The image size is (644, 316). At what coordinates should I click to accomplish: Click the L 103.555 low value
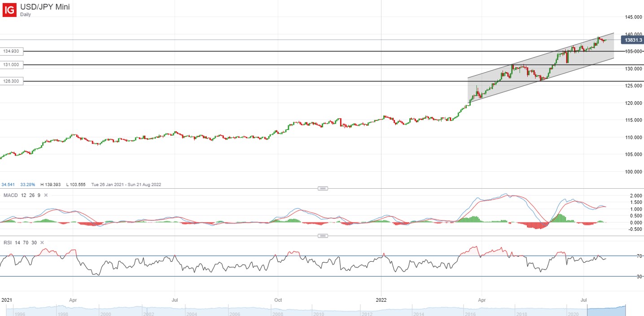(75, 184)
